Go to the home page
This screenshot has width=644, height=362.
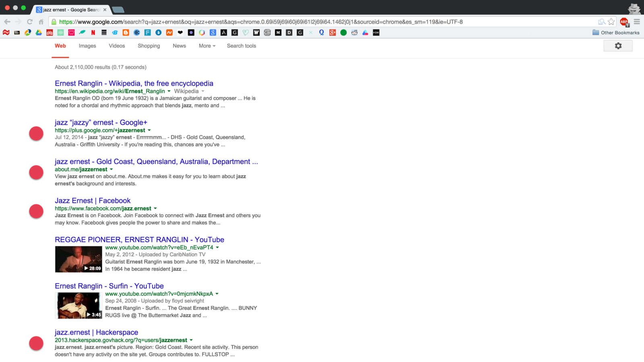click(x=41, y=22)
